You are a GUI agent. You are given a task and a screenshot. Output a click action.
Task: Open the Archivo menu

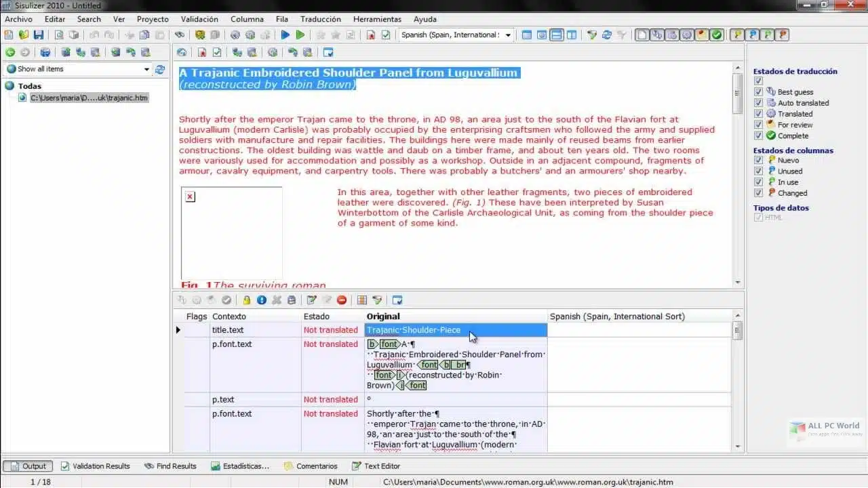click(18, 19)
